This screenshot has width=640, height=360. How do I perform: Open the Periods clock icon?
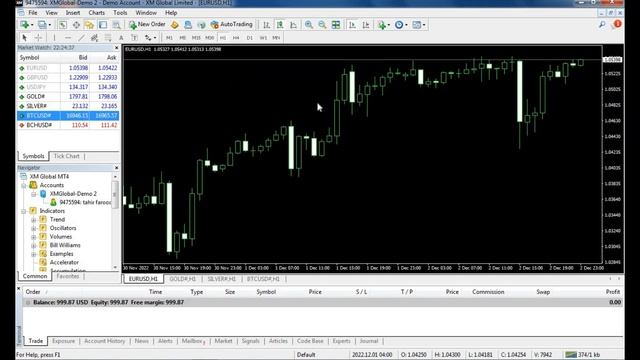coord(399,25)
